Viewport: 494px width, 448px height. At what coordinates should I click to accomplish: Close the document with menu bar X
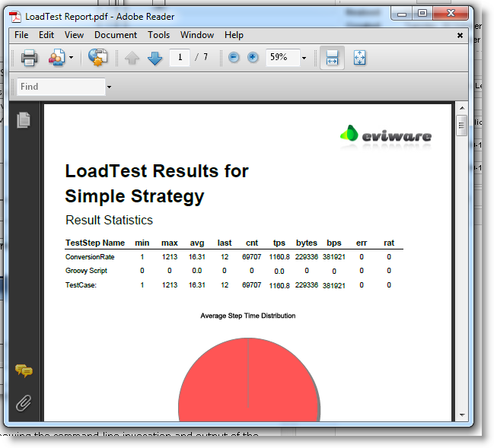click(x=460, y=35)
